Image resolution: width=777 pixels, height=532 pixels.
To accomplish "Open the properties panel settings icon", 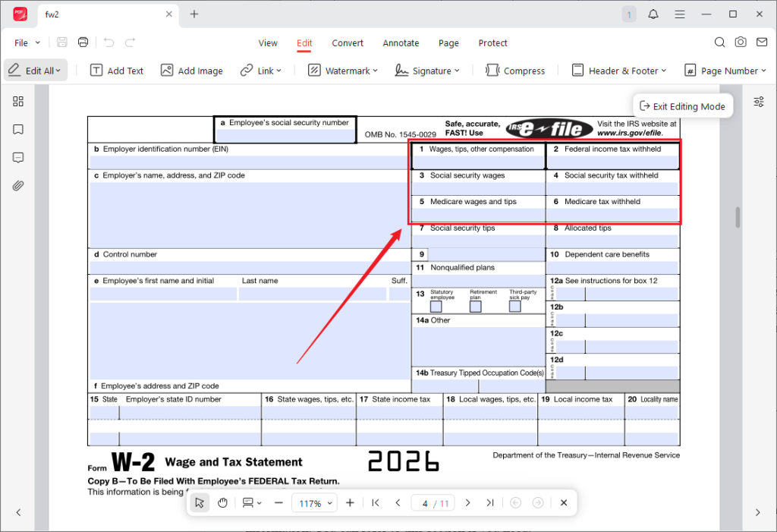I will (759, 102).
